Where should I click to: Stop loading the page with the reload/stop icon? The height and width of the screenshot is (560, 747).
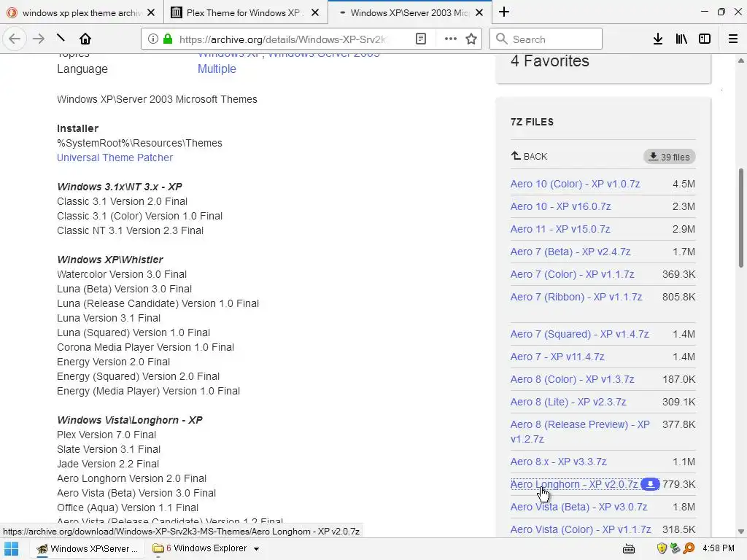61,38
